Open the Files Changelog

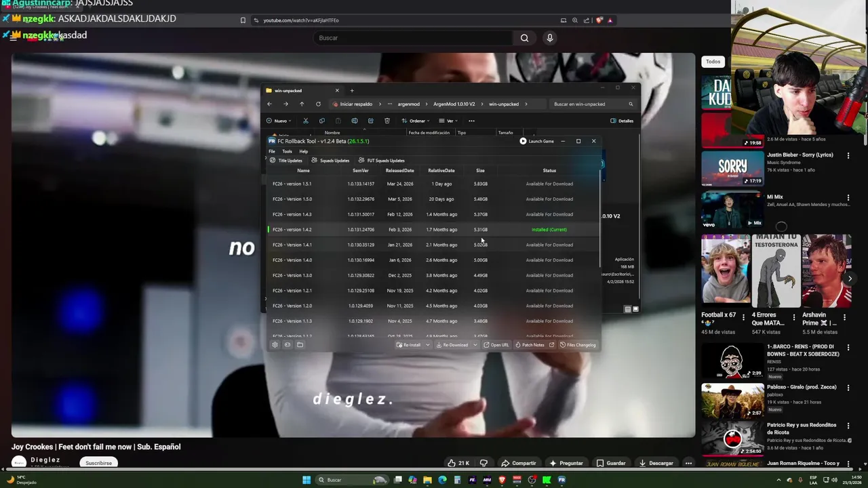pos(578,345)
